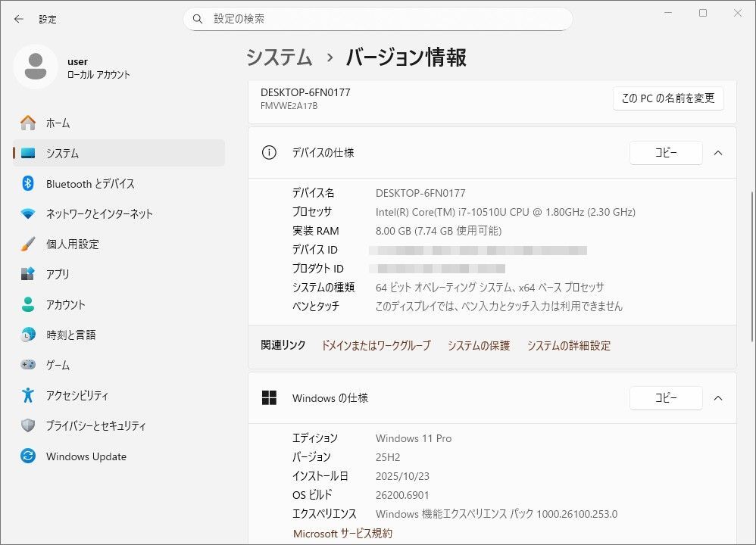
Task: Click the back arrow in title bar
Action: click(x=18, y=19)
